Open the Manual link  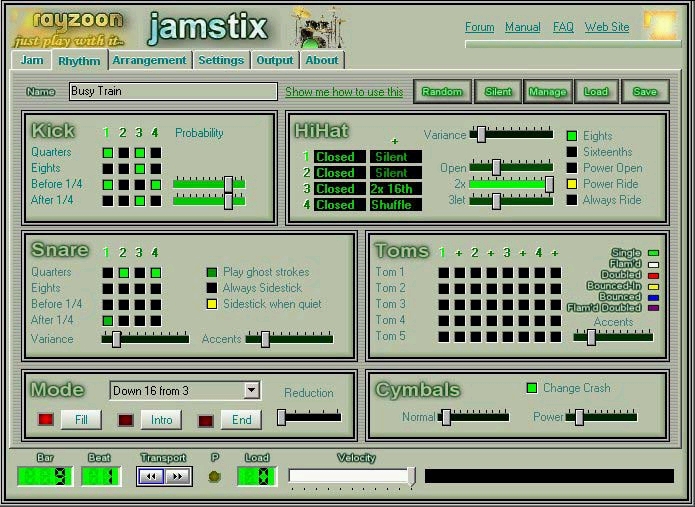pyautogui.click(x=523, y=27)
